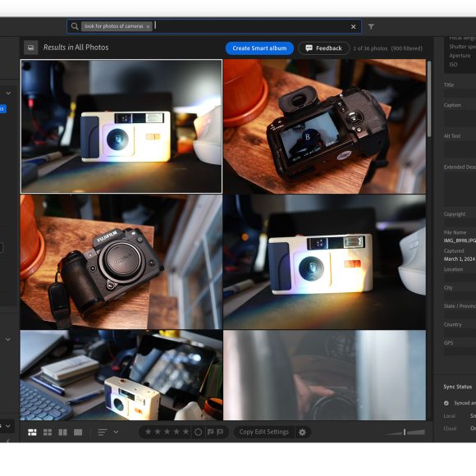Click the Alt Text input field

[460, 149]
